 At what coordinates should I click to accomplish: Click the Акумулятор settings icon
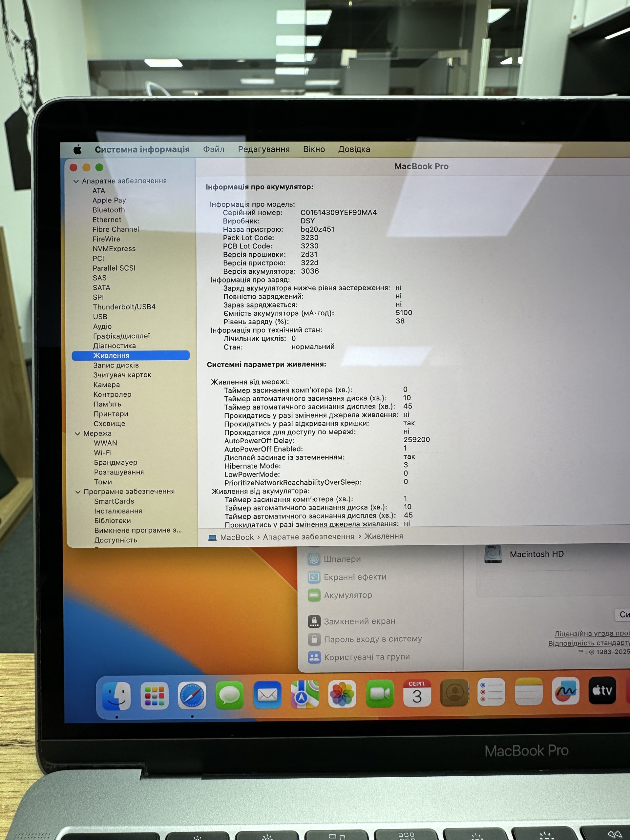click(314, 595)
